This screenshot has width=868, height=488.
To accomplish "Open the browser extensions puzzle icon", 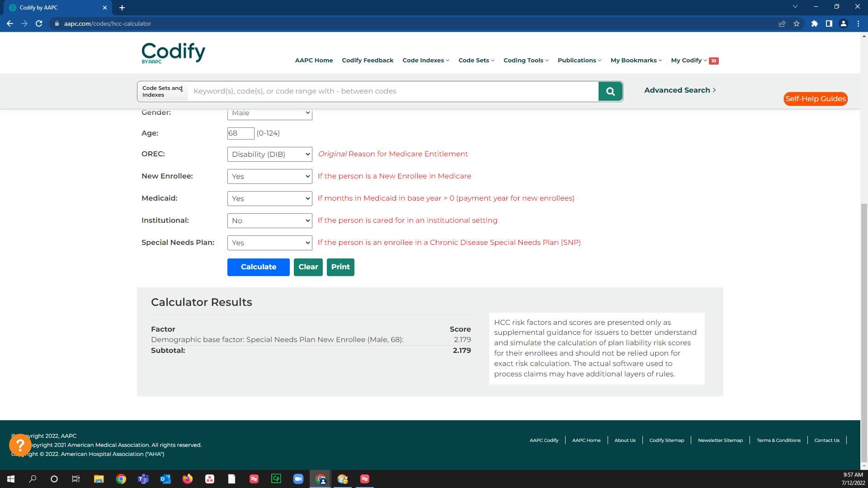I will pyautogui.click(x=814, y=23).
